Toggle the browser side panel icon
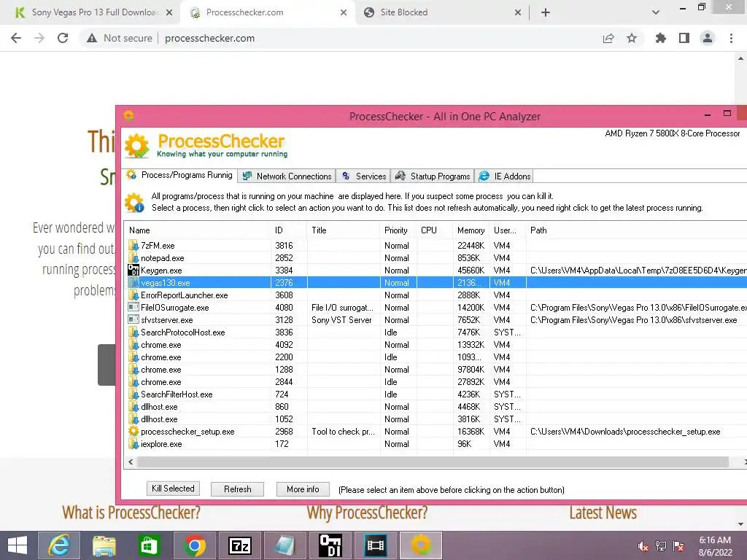 click(x=684, y=38)
